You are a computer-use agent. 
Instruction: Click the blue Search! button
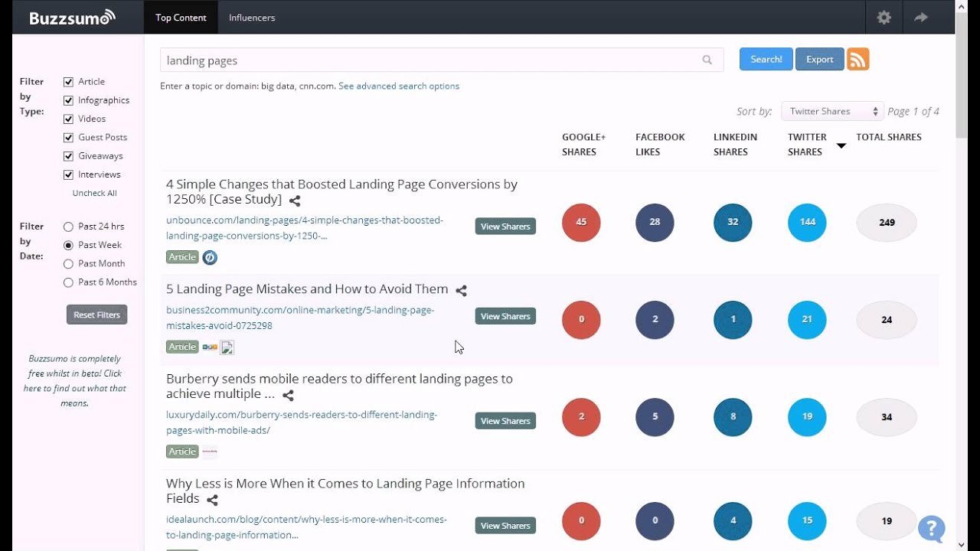tap(766, 59)
